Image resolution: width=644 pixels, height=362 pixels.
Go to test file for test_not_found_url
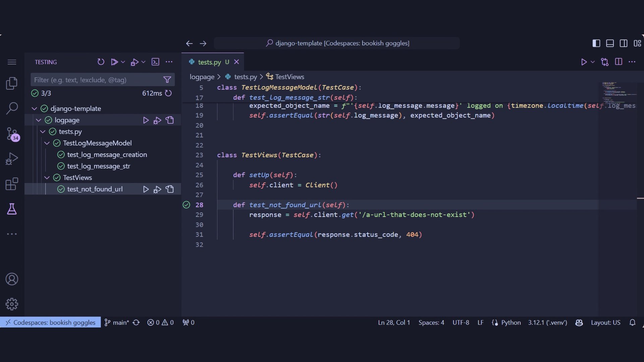(170, 189)
